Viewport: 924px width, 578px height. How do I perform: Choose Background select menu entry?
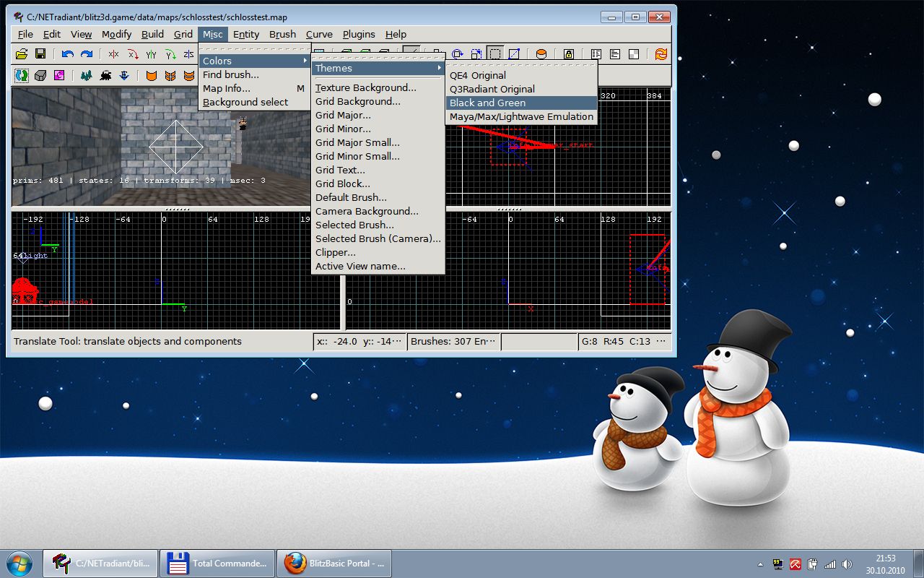pyautogui.click(x=254, y=102)
